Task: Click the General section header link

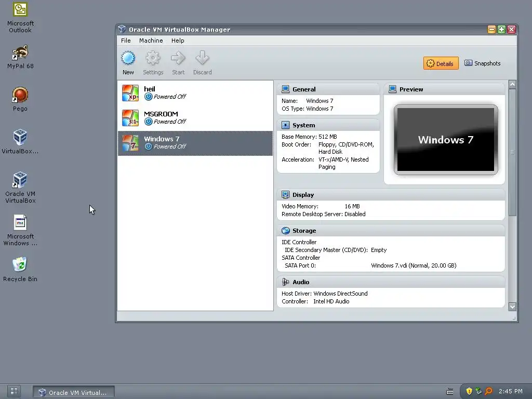Action: tap(304, 89)
